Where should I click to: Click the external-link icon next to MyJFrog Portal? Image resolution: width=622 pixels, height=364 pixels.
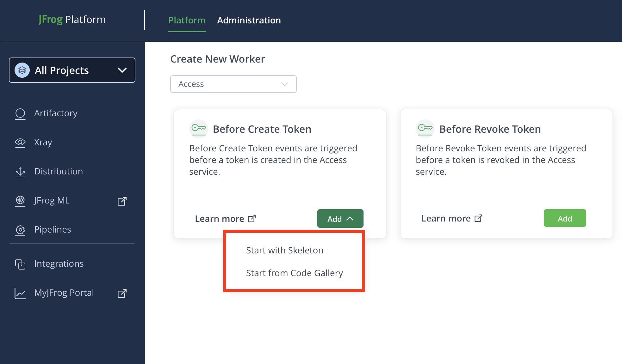tap(122, 294)
